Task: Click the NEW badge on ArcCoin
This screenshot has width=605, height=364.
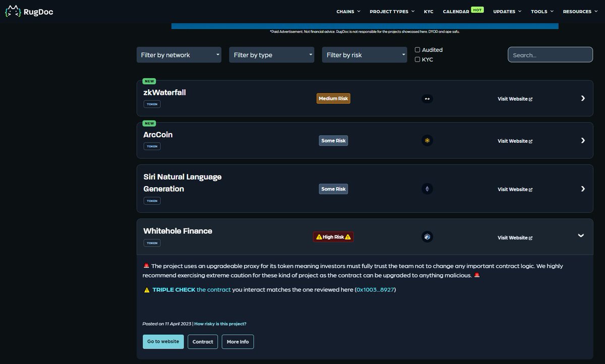Action: [x=149, y=124]
